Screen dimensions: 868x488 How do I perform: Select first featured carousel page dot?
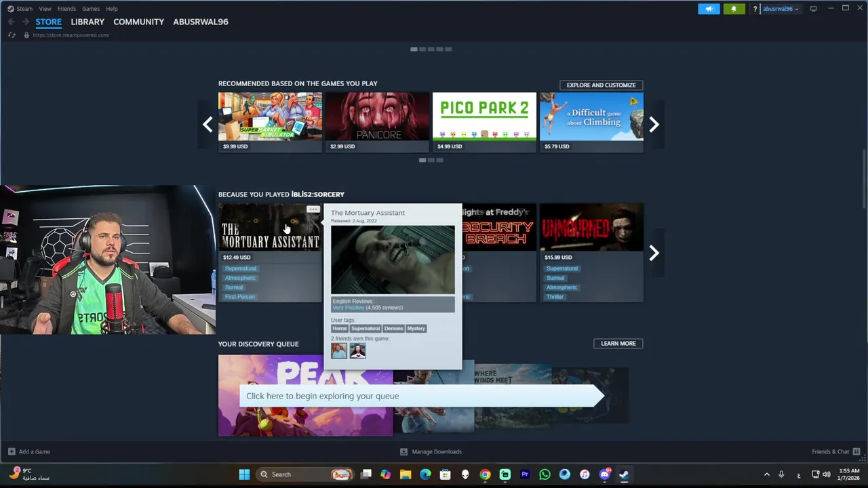tap(414, 49)
